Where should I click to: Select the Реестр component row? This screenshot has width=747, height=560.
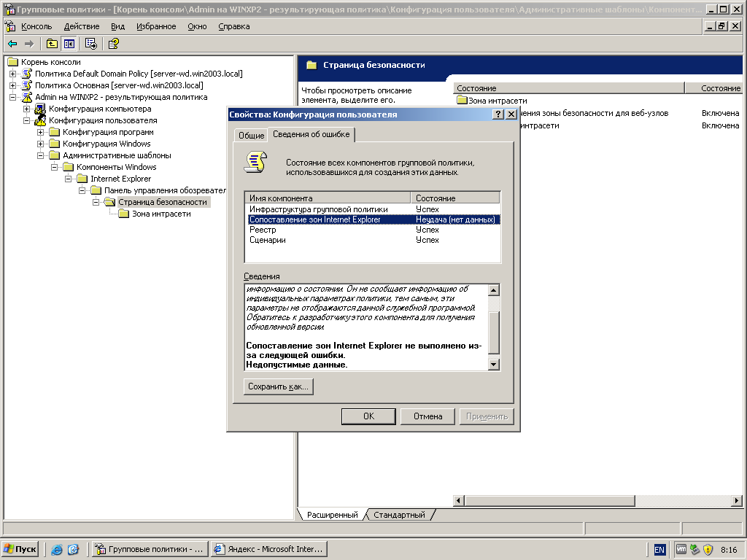coord(373,230)
